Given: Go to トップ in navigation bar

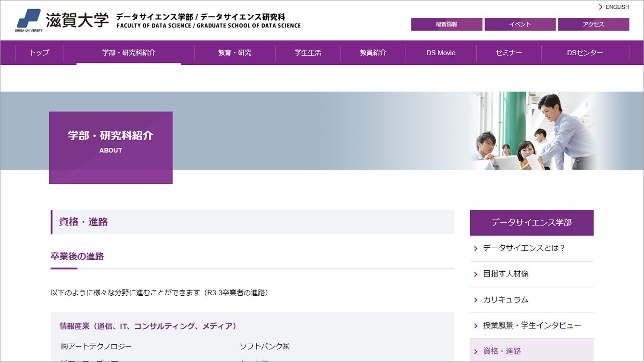Looking at the screenshot, I should (39, 53).
